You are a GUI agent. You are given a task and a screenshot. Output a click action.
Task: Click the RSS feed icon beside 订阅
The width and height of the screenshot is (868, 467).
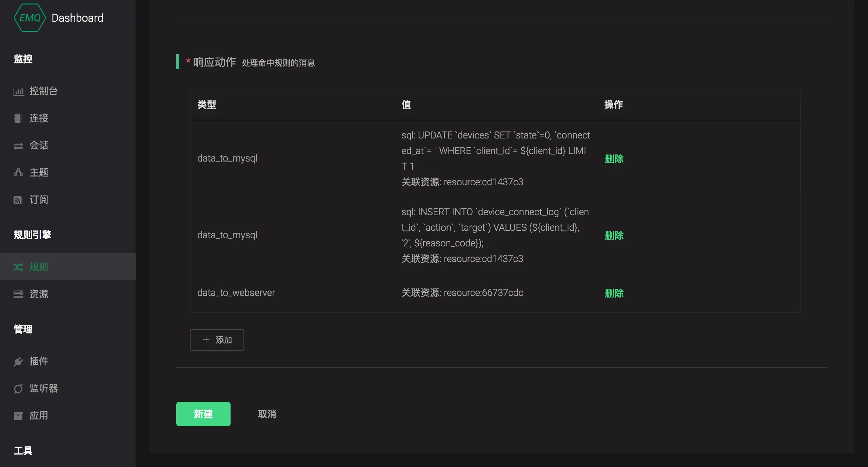pyautogui.click(x=18, y=200)
